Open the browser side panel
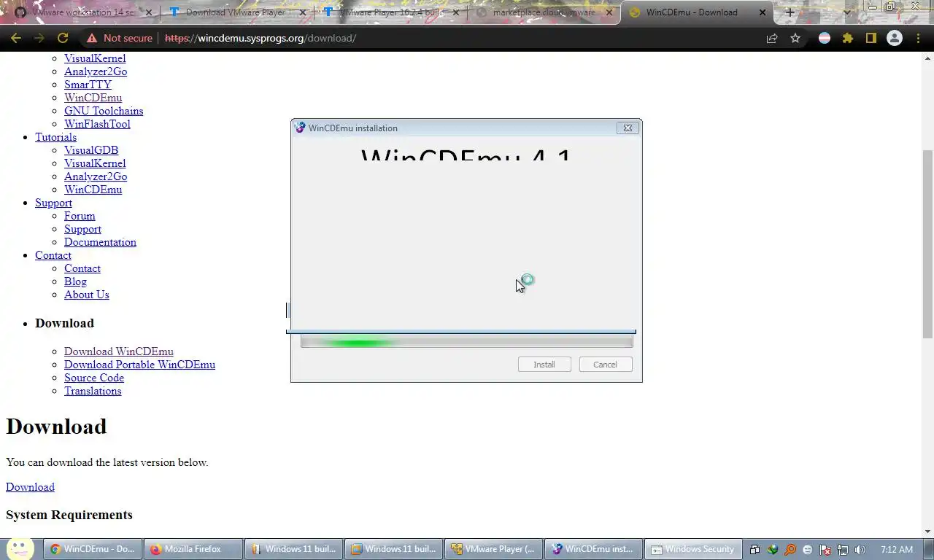 pyautogui.click(x=871, y=38)
